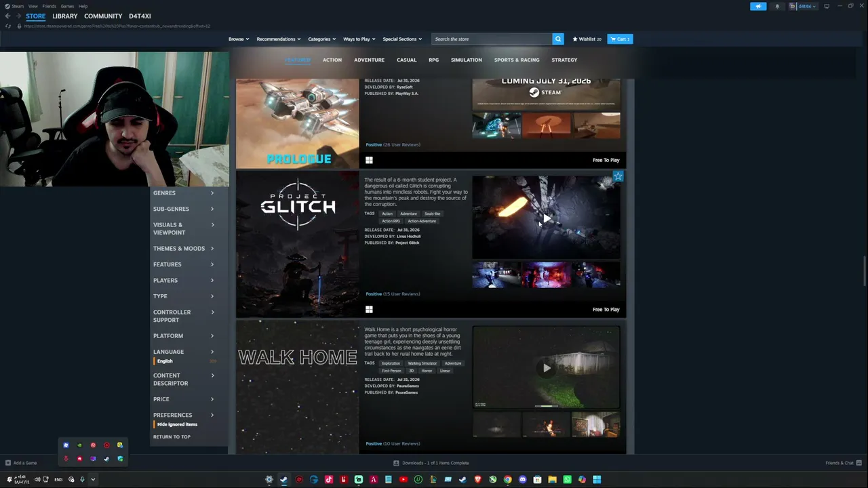This screenshot has width=868, height=488.
Task: Click the store search magnifier button
Action: [558, 39]
